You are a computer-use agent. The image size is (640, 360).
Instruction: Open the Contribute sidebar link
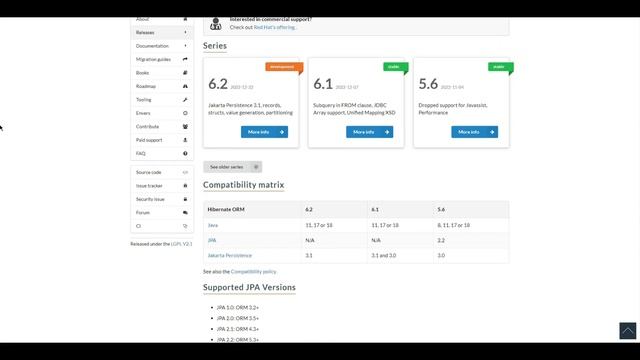tap(162, 127)
